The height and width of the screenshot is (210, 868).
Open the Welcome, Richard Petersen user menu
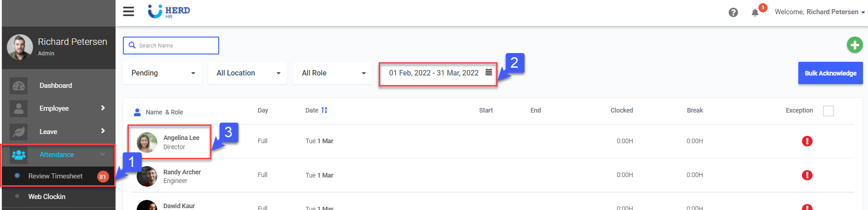[819, 12]
